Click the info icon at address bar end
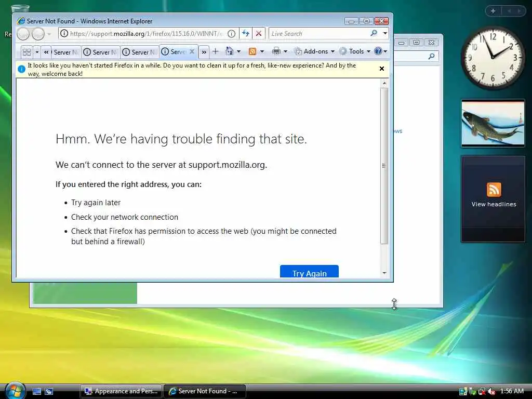This screenshot has width=532, height=399. 231,34
